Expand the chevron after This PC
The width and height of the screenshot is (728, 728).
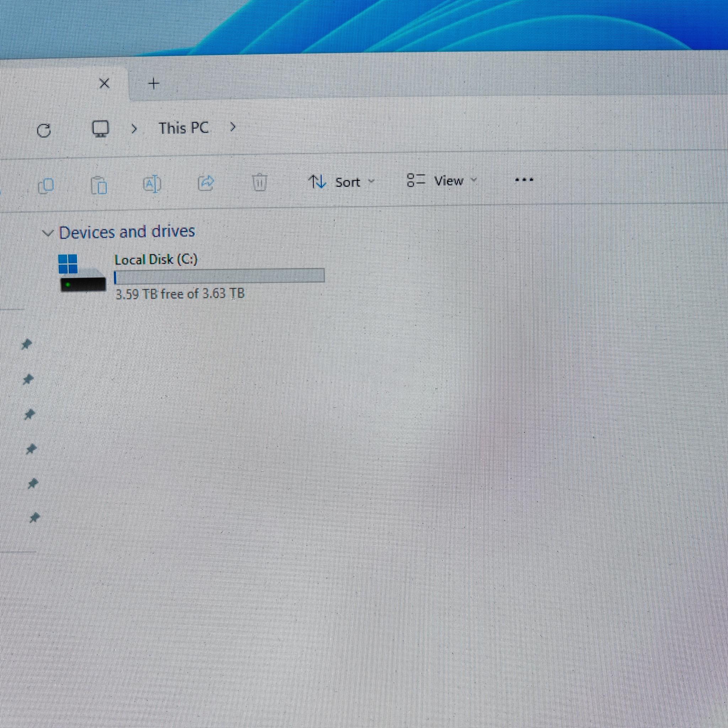pyautogui.click(x=232, y=127)
